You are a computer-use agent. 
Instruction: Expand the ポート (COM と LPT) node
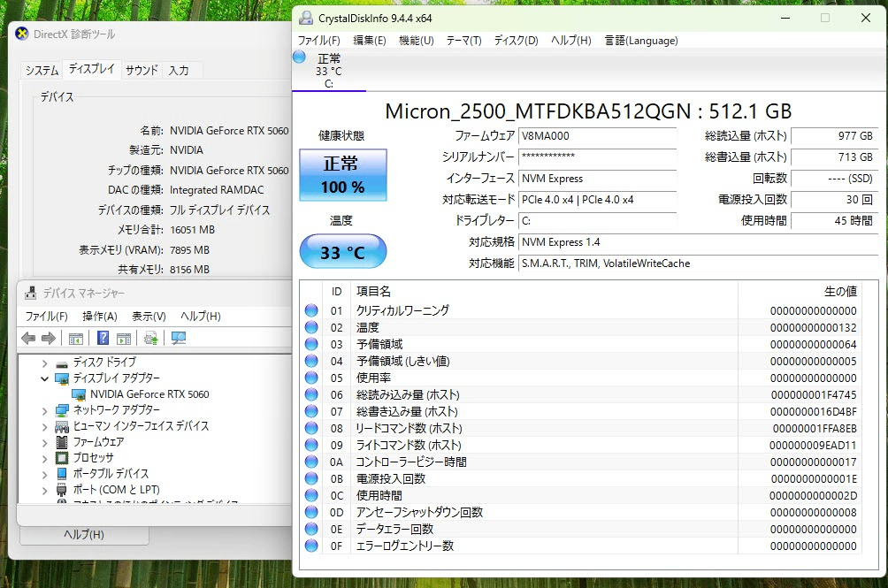[45, 490]
